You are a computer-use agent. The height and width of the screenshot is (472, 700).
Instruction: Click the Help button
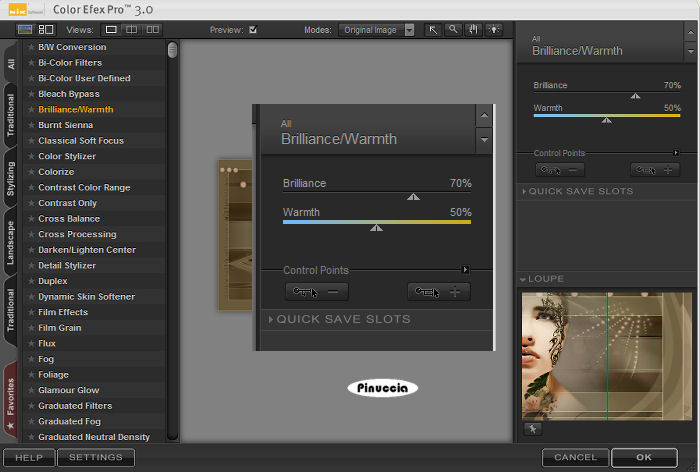point(29,458)
